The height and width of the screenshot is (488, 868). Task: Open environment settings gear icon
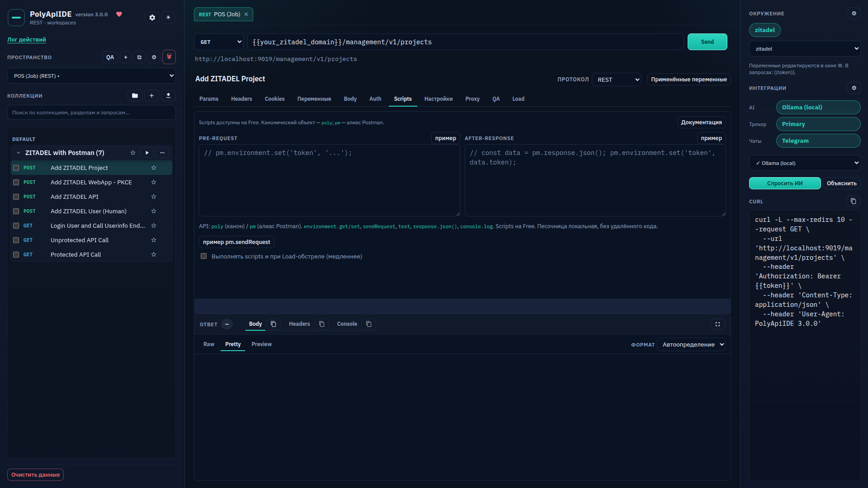pyautogui.click(x=854, y=14)
